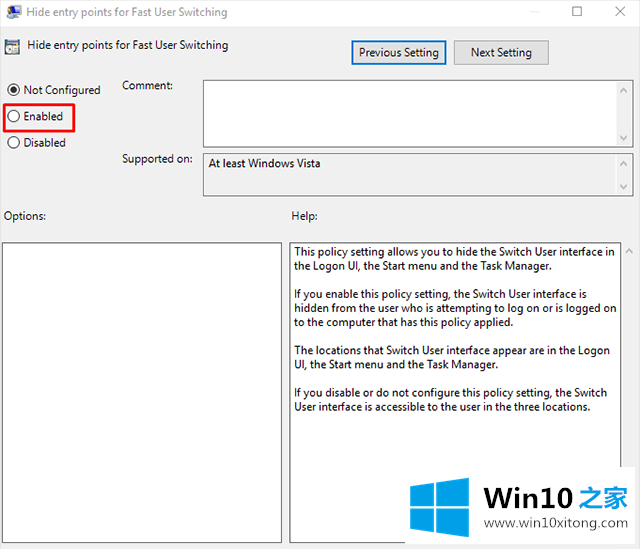Screen dimensions: 640x549
Task: Click up arrow in Supported on box
Action: pos(623,164)
